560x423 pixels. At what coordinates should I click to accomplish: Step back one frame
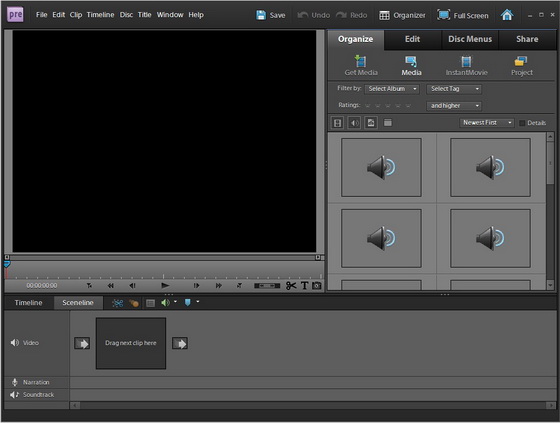[x=132, y=285]
